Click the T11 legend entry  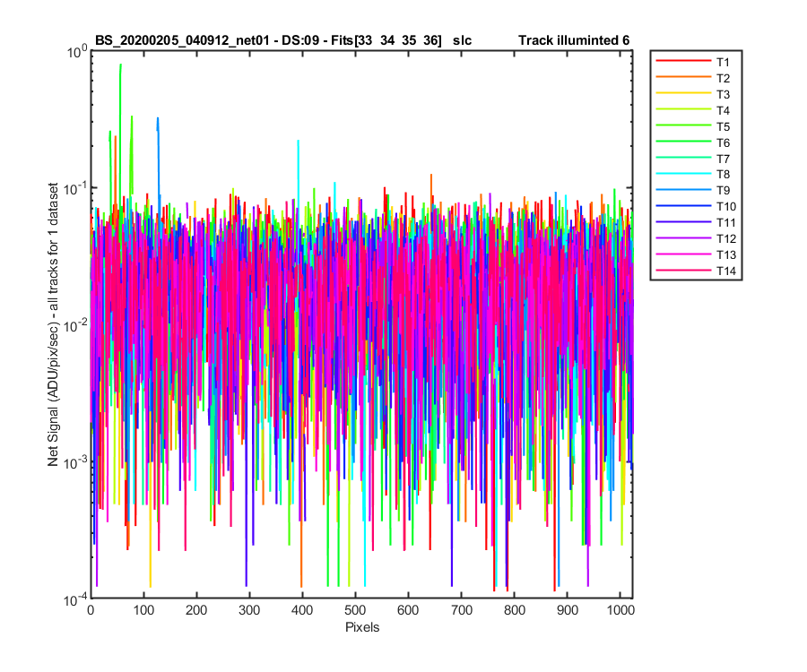[x=696, y=222]
